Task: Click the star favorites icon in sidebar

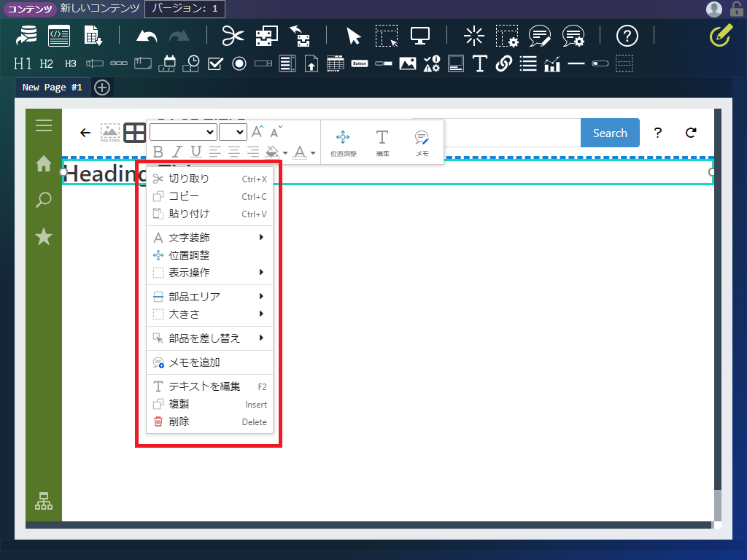Action: pyautogui.click(x=43, y=237)
